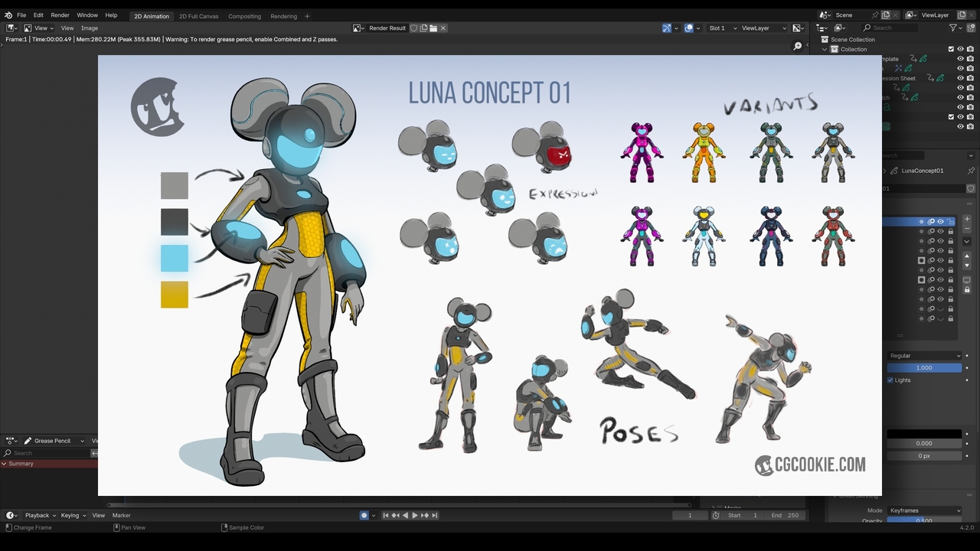Click the zoom magnifier icon in image editor
The width and height of the screenshot is (980, 551).
click(x=798, y=47)
